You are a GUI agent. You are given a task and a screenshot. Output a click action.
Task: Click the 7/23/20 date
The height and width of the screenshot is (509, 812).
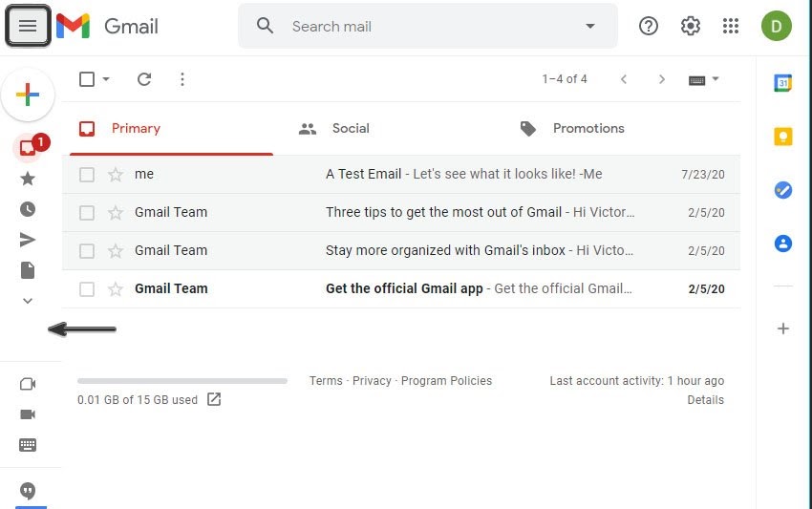click(703, 175)
